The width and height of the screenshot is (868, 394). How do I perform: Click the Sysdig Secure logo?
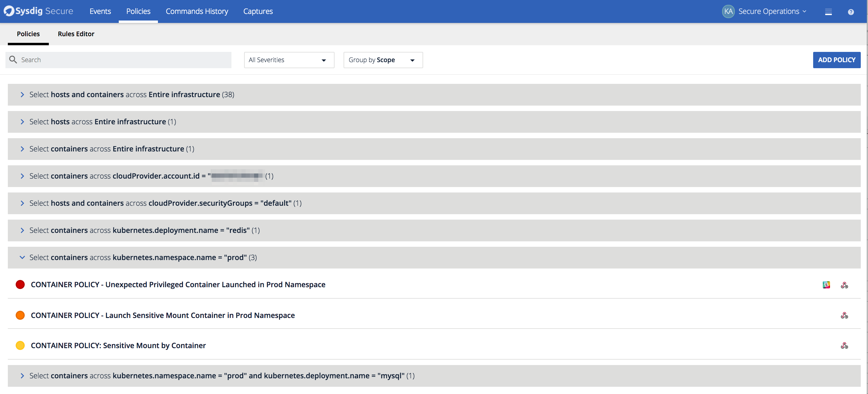[38, 11]
